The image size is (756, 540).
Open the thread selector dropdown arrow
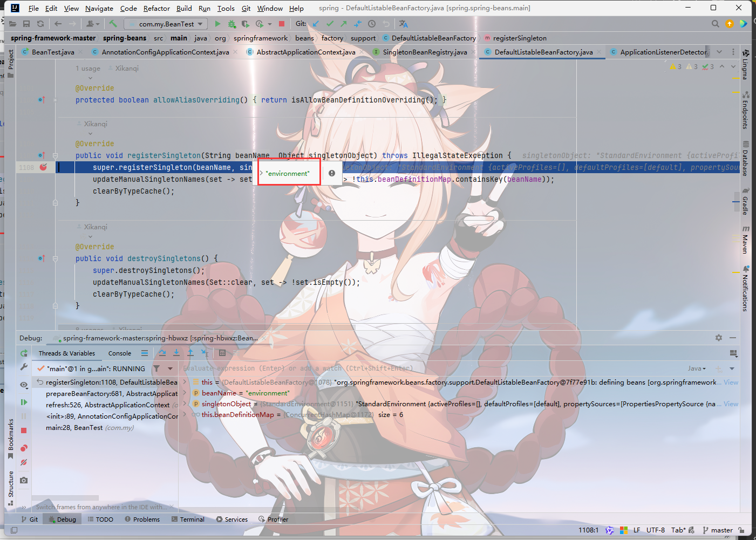pos(170,368)
